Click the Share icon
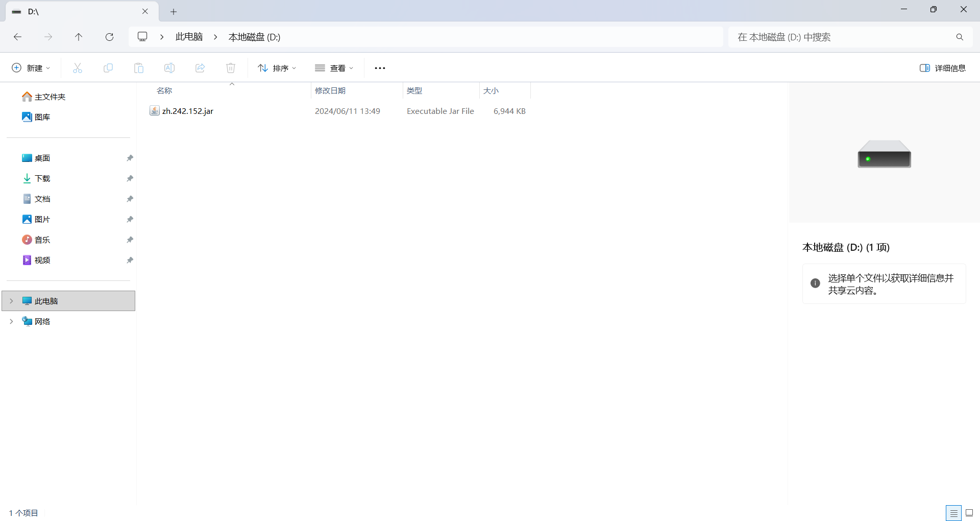This screenshot has height=521, width=980. coord(200,67)
